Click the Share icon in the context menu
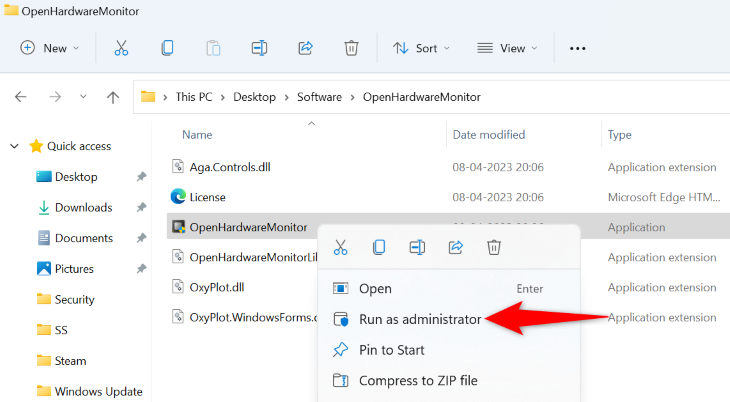730x402 pixels. click(x=455, y=247)
